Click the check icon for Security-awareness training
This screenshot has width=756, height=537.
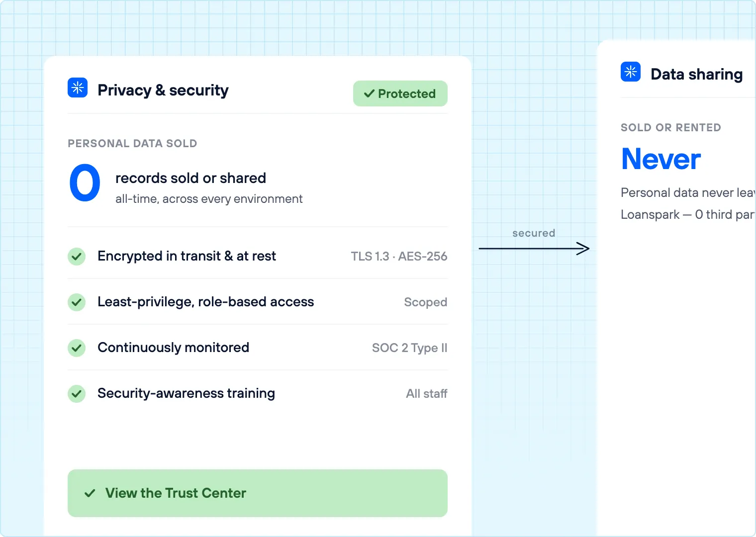coord(77,394)
